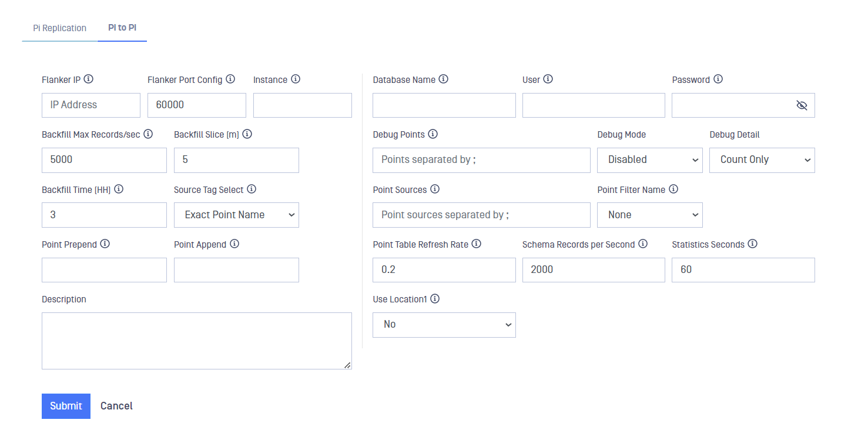Screen dimensions: 868x443
Task: Click the User input field
Action: (594, 105)
